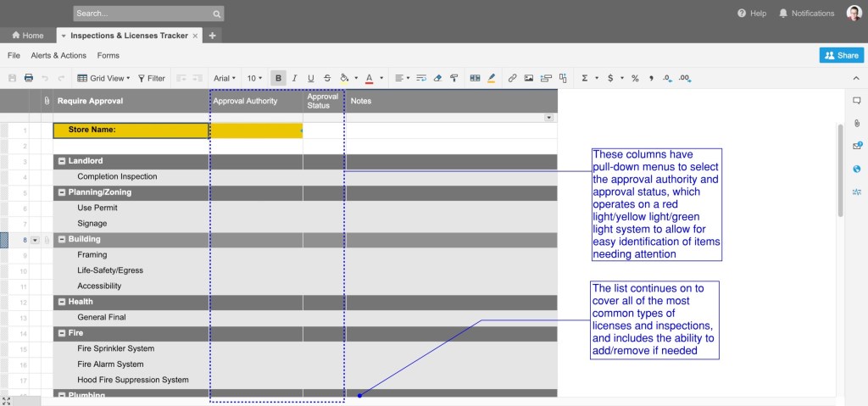
Task: Select the format painter tool
Action: [454, 78]
